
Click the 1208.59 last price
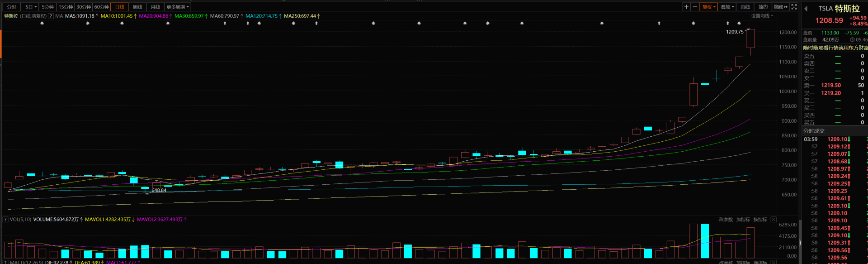click(829, 20)
